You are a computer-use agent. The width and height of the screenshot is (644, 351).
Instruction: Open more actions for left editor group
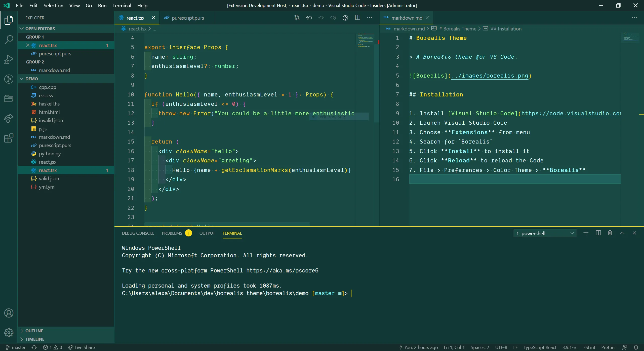(x=370, y=18)
